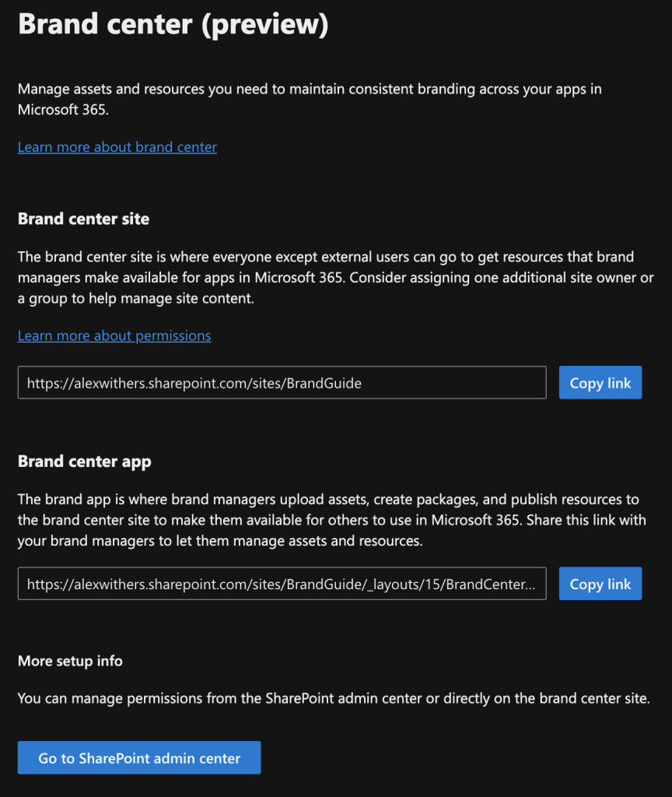Click the brand center site URL field

[x=282, y=383]
